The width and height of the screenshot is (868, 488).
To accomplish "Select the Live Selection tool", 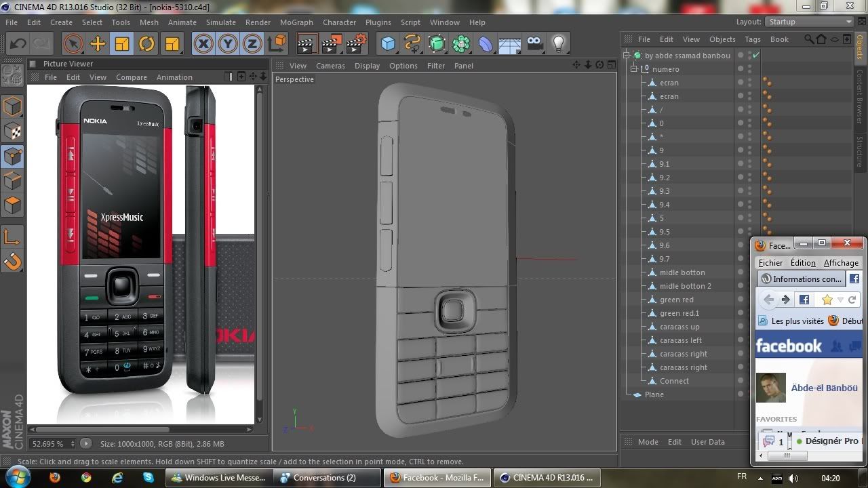I will (x=73, y=44).
